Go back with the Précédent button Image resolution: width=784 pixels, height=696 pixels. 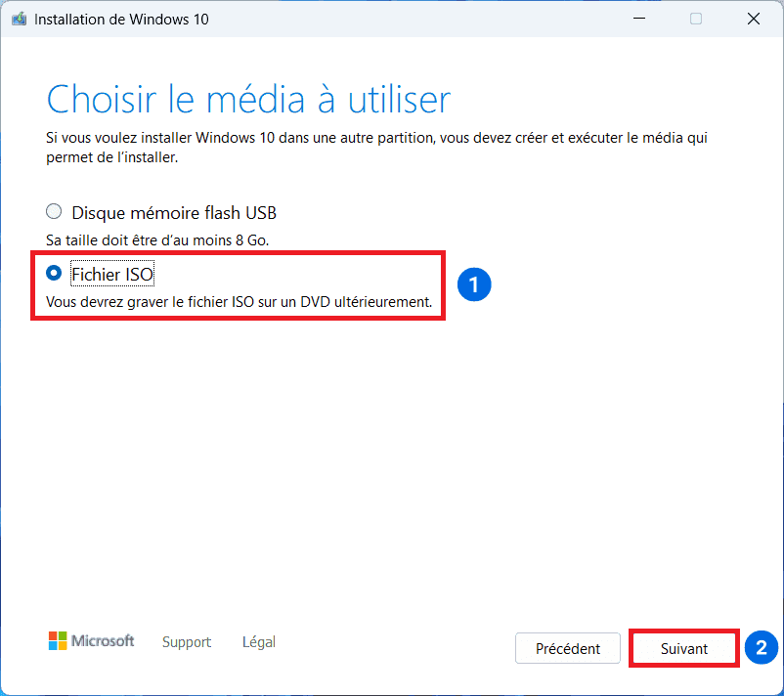(x=568, y=648)
